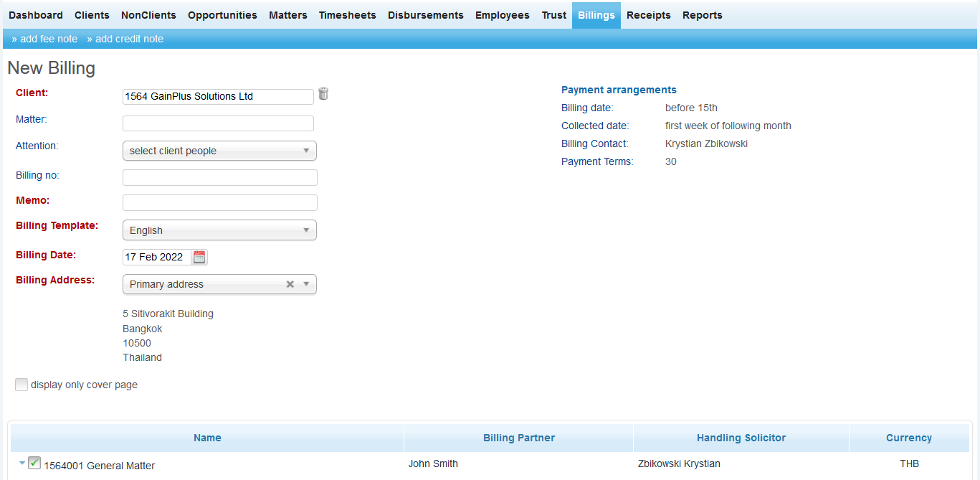Open the Billing Template dropdown
This screenshot has width=980, height=480.
pyautogui.click(x=219, y=230)
